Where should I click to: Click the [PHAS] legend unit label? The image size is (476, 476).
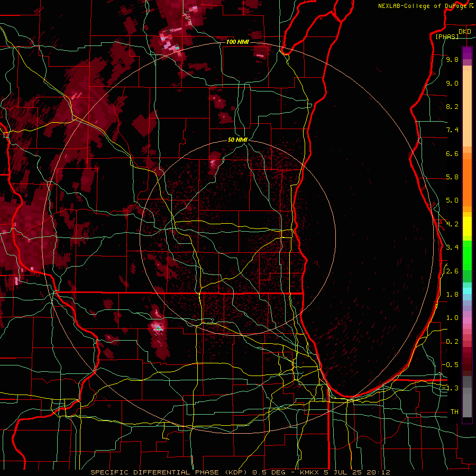[447, 36]
